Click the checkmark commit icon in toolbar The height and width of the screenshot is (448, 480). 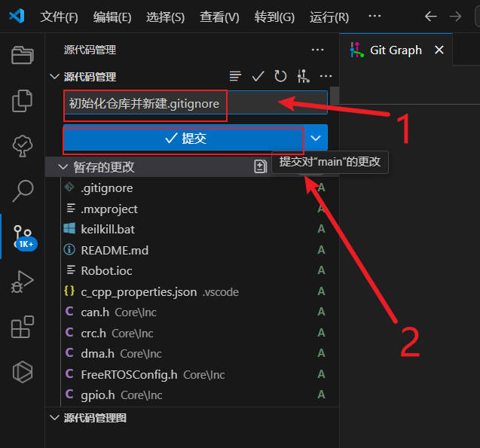[x=258, y=76]
